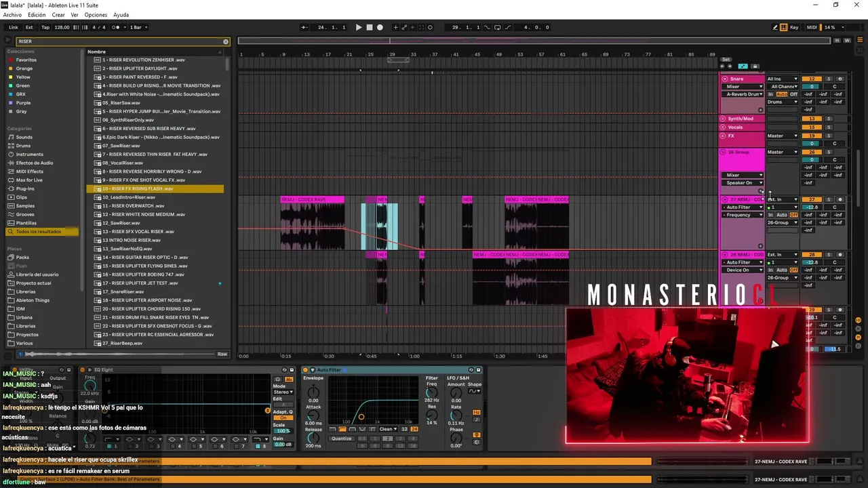The image size is (868, 488).
Task: Click the Automation Arm icon
Action: (405, 27)
